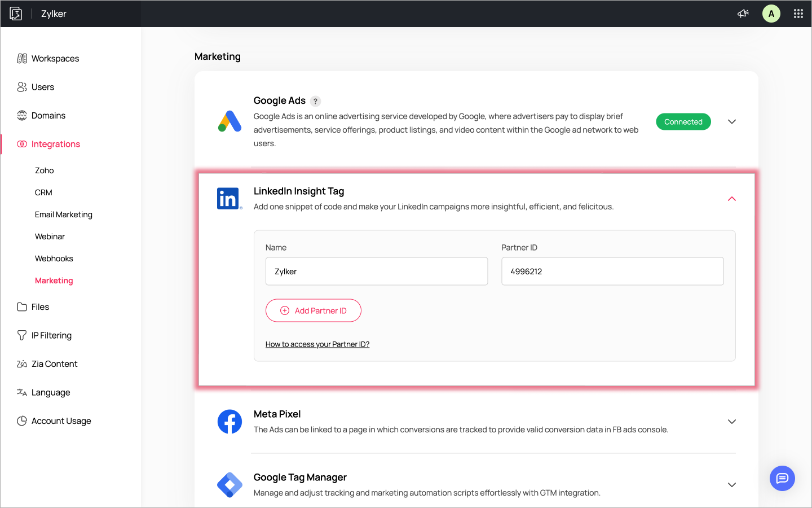Click the Google Ads help question icon

click(x=316, y=101)
